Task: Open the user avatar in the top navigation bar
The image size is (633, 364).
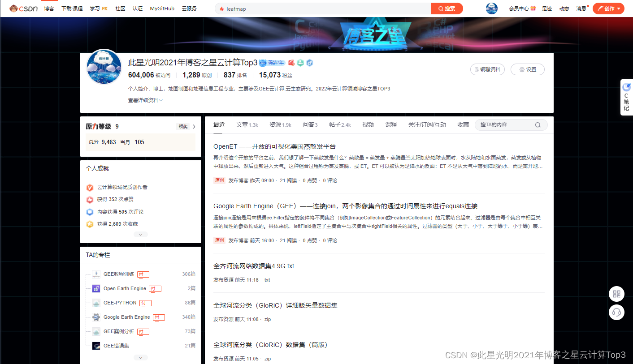Action: (492, 9)
